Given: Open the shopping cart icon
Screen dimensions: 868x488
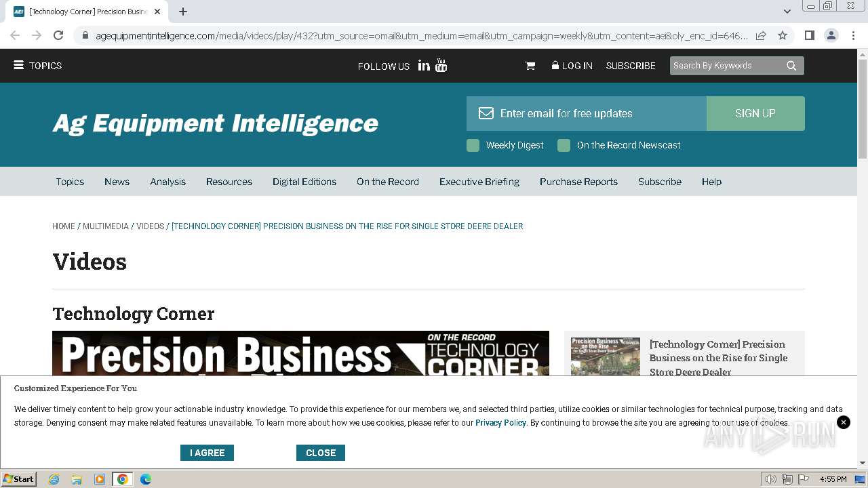Looking at the screenshot, I should (x=530, y=66).
